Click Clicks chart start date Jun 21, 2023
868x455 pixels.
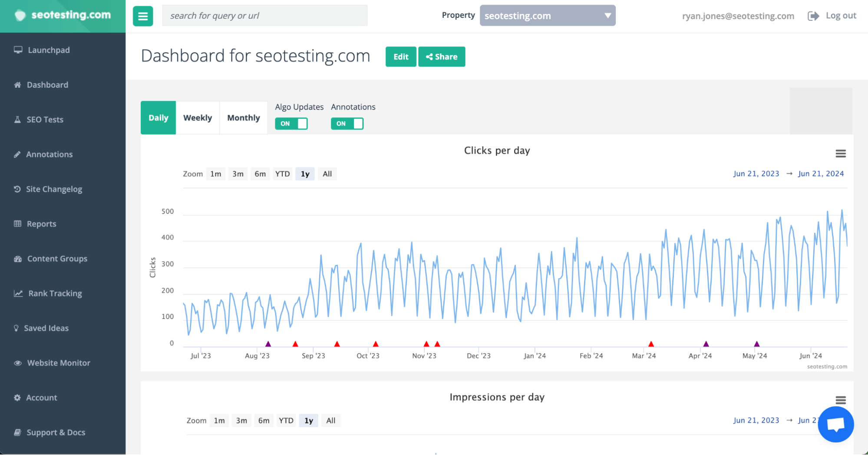(x=756, y=174)
